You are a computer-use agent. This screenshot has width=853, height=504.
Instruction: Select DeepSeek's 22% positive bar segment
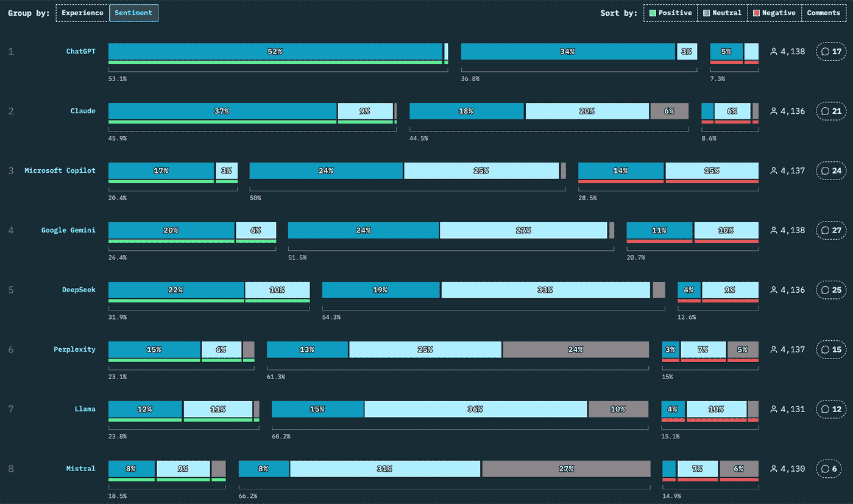click(x=176, y=290)
